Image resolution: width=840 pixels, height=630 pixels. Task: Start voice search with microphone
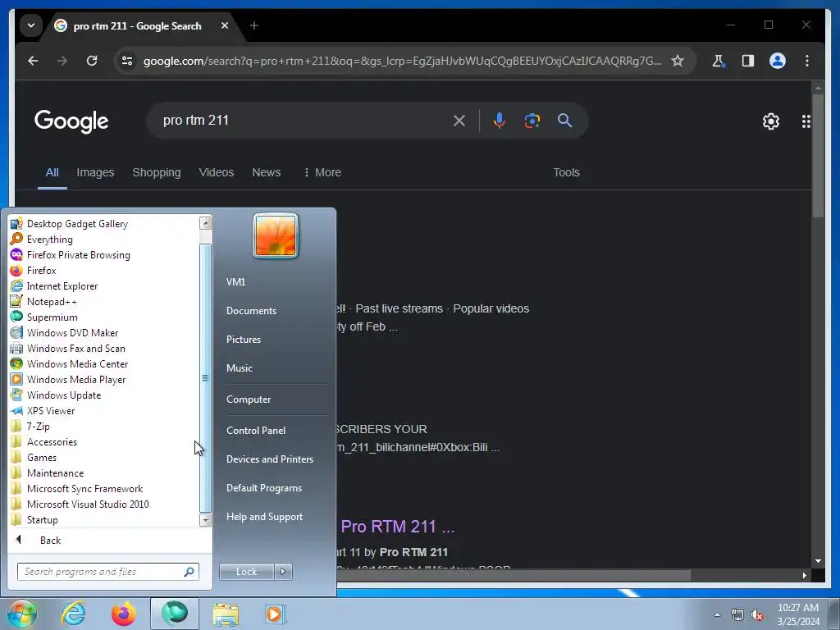click(x=500, y=121)
